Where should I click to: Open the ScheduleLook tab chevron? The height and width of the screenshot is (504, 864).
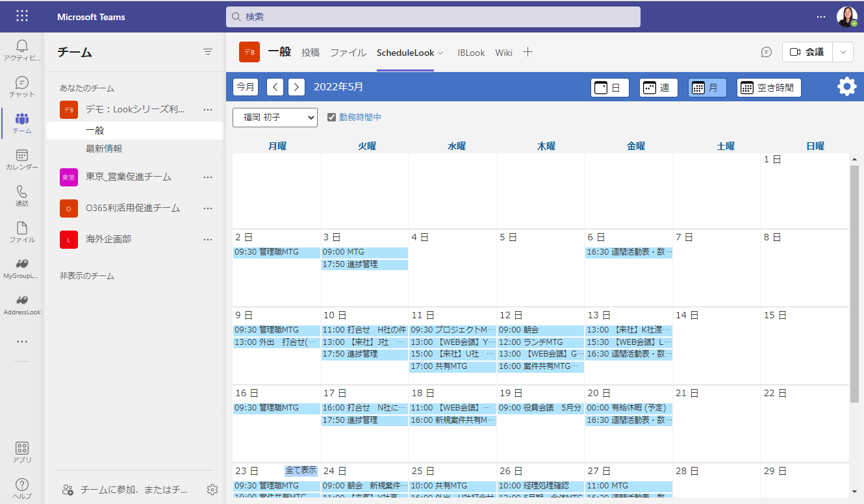(440, 53)
